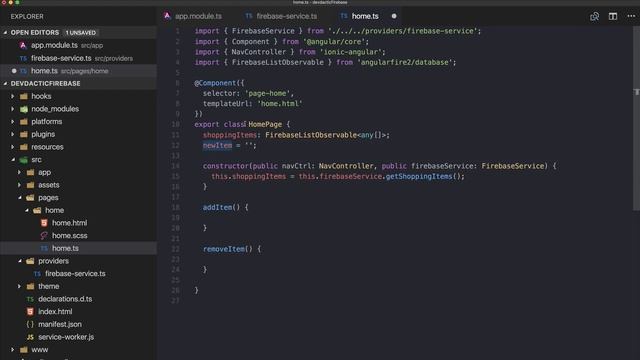The height and width of the screenshot is (360, 640).
Task: Expand the theme folder arrow
Action: (x=19, y=286)
